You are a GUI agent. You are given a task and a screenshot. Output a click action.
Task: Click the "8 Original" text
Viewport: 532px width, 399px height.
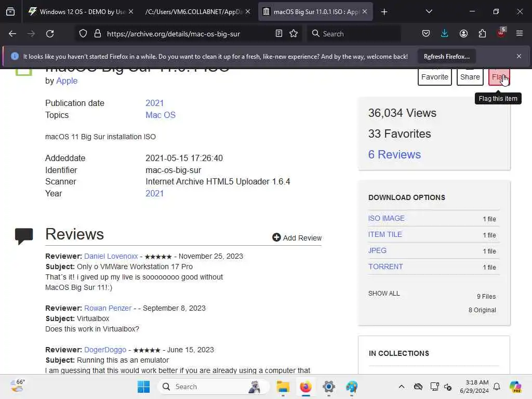click(482, 310)
